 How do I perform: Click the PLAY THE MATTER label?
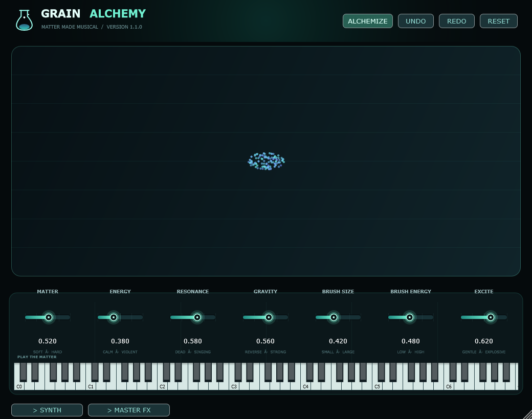[37, 357]
